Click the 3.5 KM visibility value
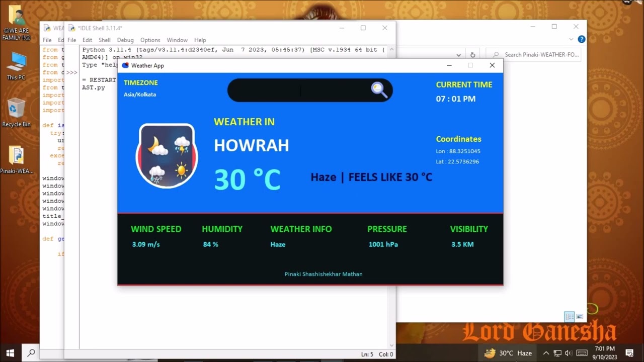This screenshot has width=644, height=362. 462,244
